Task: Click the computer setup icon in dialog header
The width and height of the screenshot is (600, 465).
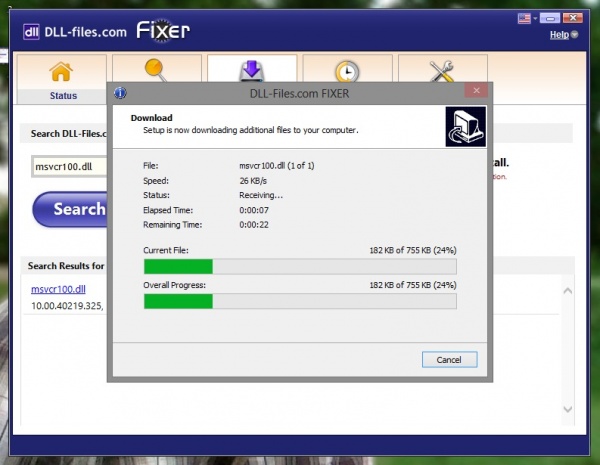Action: pos(466,127)
